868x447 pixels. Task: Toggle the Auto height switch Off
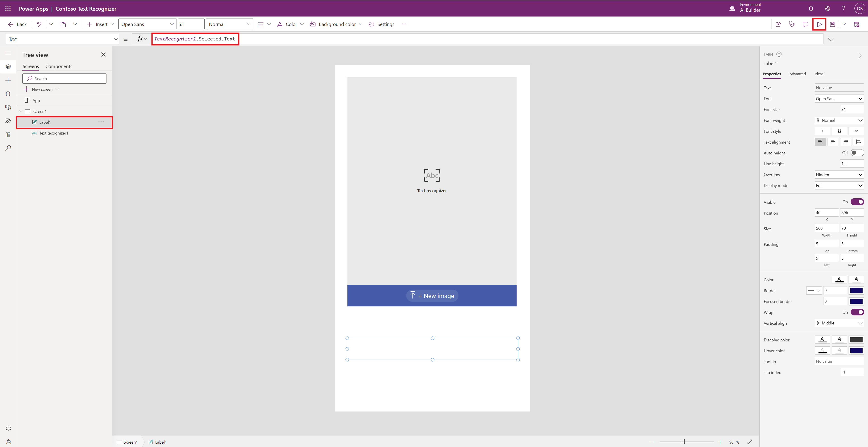[x=857, y=152]
